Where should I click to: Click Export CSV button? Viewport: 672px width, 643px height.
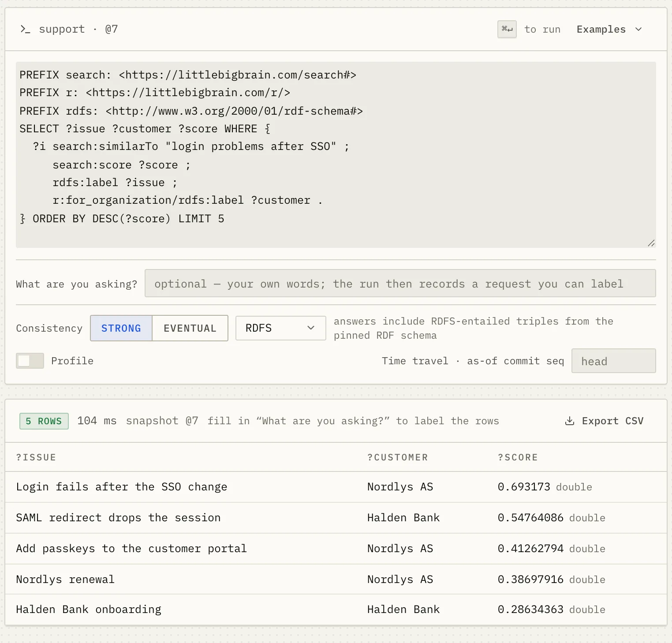coord(604,421)
